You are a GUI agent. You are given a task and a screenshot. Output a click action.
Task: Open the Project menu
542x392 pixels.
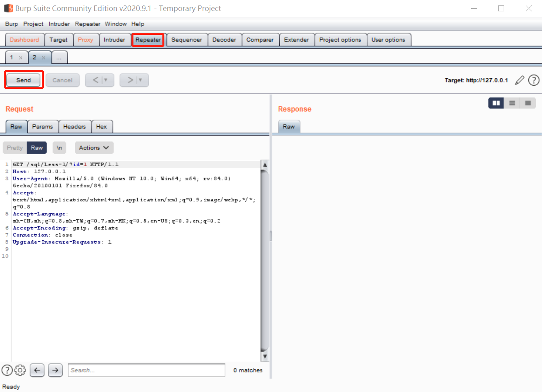click(33, 24)
